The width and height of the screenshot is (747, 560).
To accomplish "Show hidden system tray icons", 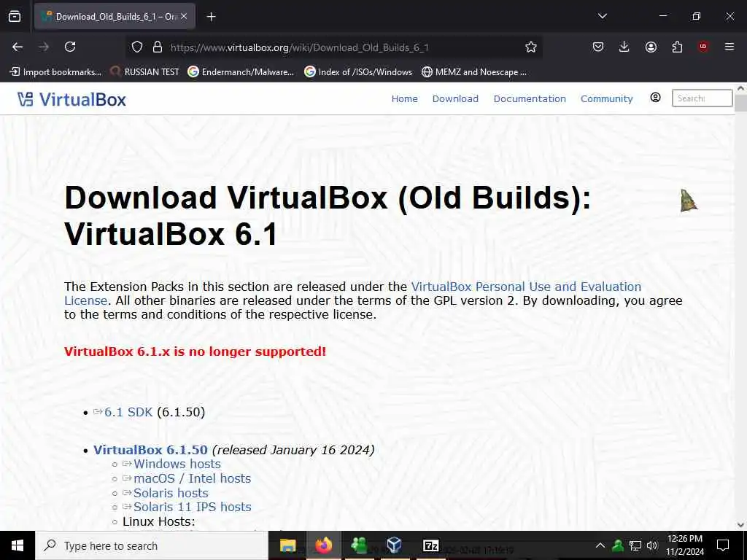I will pos(600,545).
